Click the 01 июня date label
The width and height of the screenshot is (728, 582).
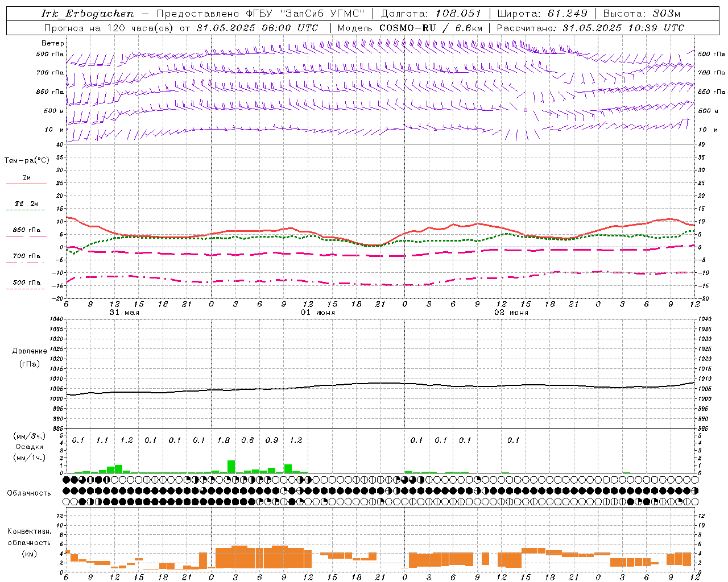pos(318,313)
